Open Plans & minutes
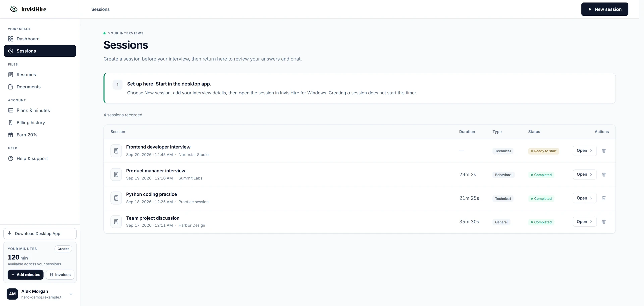644x306 pixels. pyautogui.click(x=40, y=110)
